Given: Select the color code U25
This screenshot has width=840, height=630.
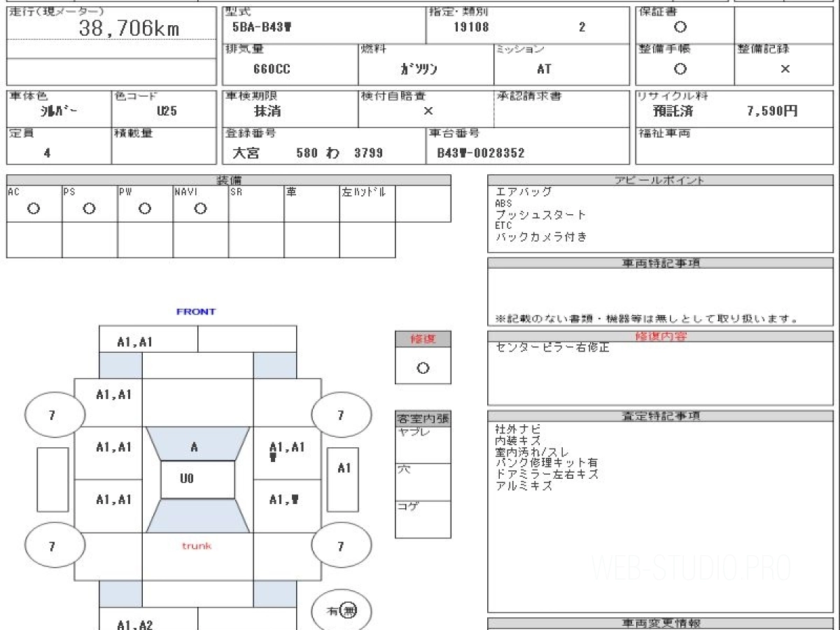Looking at the screenshot, I should pyautogui.click(x=167, y=111).
